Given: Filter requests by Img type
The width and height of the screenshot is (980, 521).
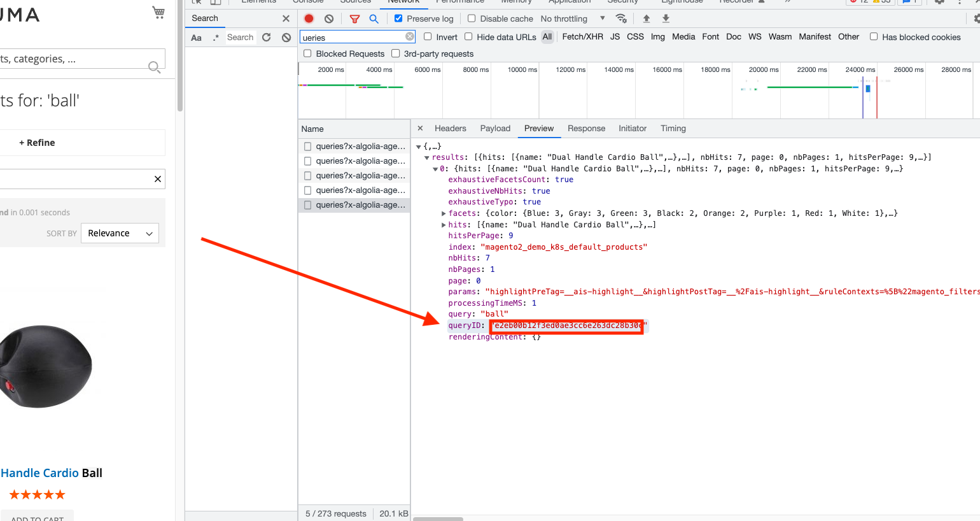Looking at the screenshot, I should [658, 37].
